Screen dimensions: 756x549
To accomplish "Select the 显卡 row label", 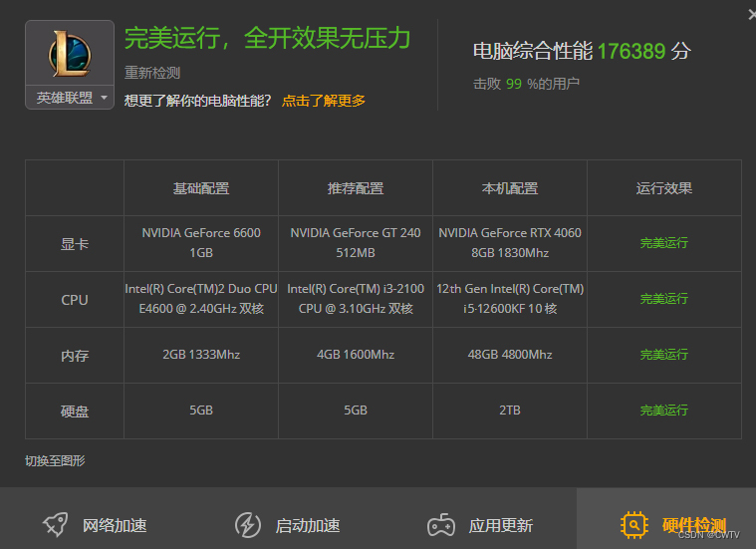I will 75,244.
